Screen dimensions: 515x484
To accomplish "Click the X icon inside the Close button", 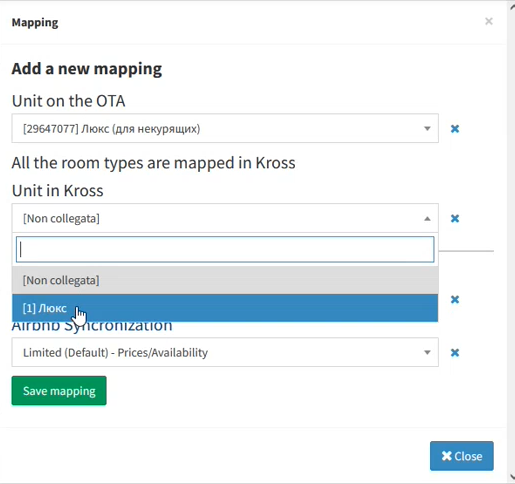I will [447, 456].
